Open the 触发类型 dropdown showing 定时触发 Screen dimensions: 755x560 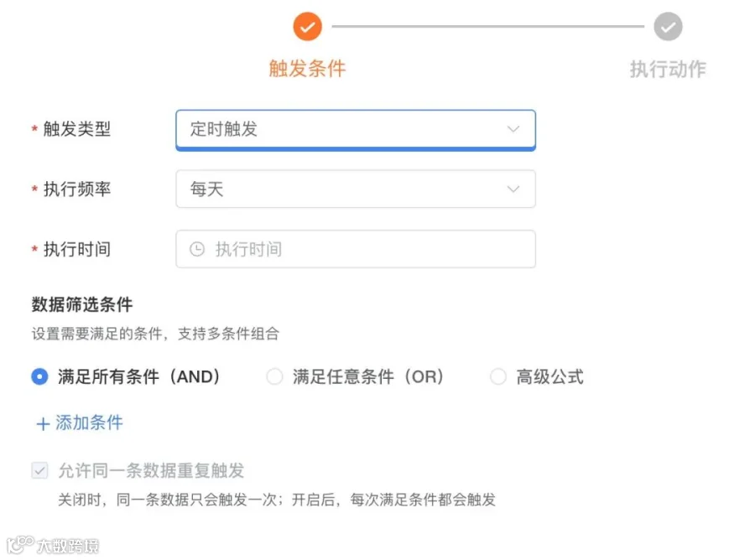(356, 129)
